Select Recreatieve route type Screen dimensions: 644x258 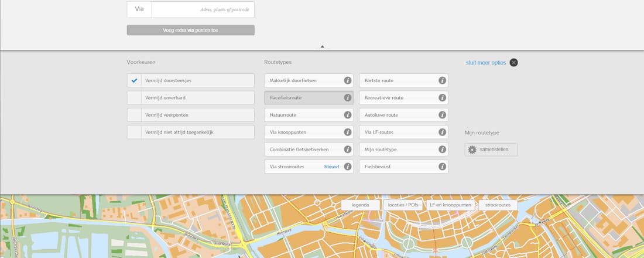tap(403, 98)
